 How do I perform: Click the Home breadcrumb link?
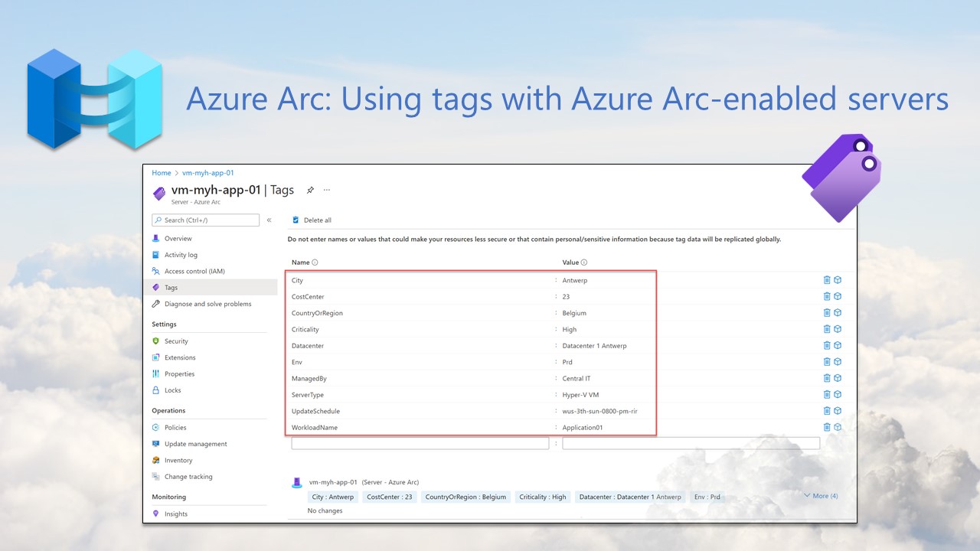(x=161, y=172)
